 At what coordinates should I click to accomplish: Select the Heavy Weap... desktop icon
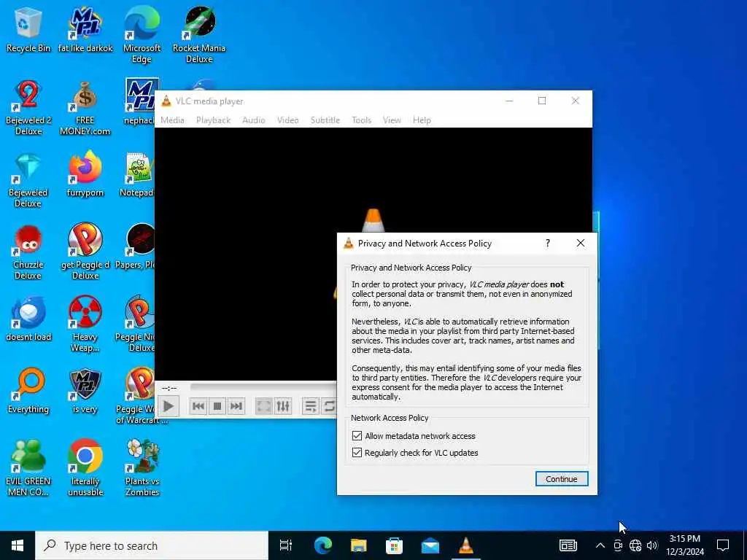pyautogui.click(x=85, y=324)
